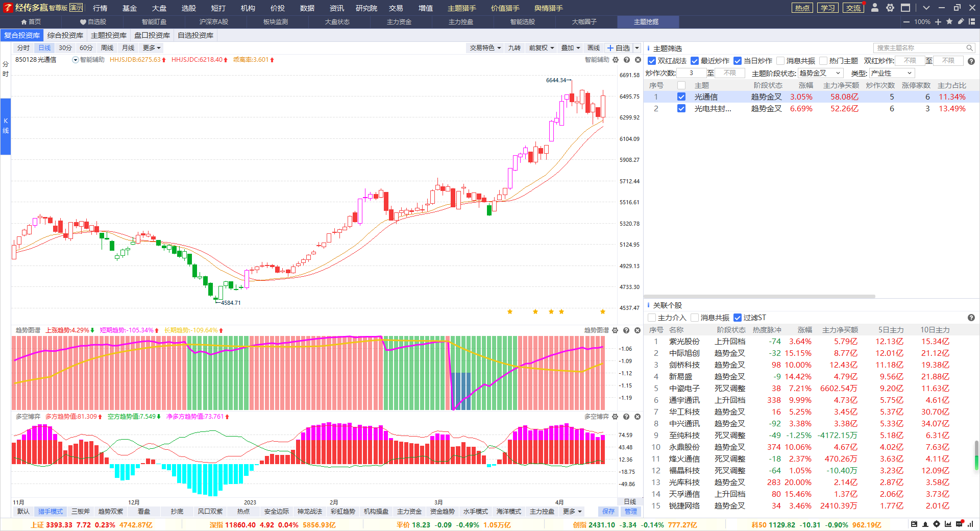The image size is (980, 531).
Task: Close the 智能辅助 main chart panel
Action: (x=638, y=60)
